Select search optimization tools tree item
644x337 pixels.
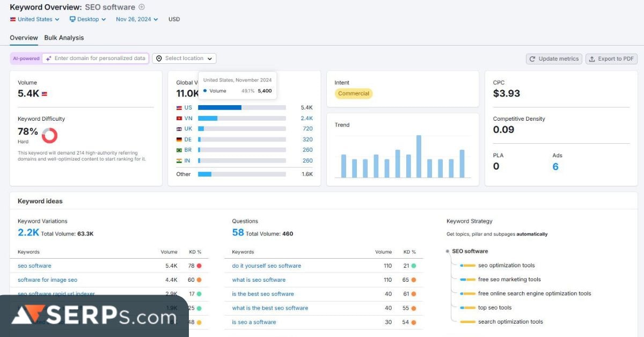[x=510, y=322]
